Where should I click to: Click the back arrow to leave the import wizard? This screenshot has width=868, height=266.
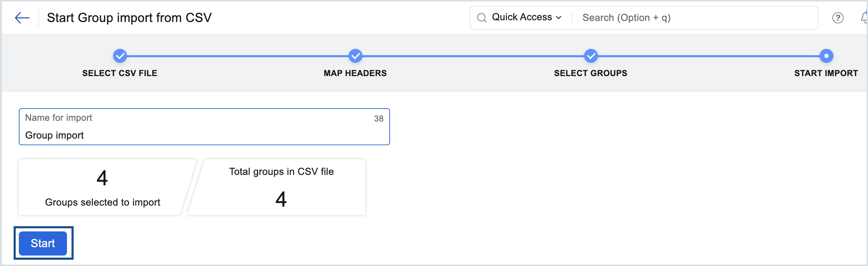(x=22, y=17)
